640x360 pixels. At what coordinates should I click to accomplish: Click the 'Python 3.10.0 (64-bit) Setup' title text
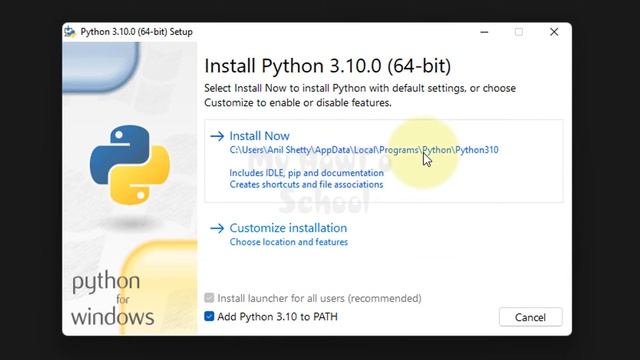pos(136,32)
